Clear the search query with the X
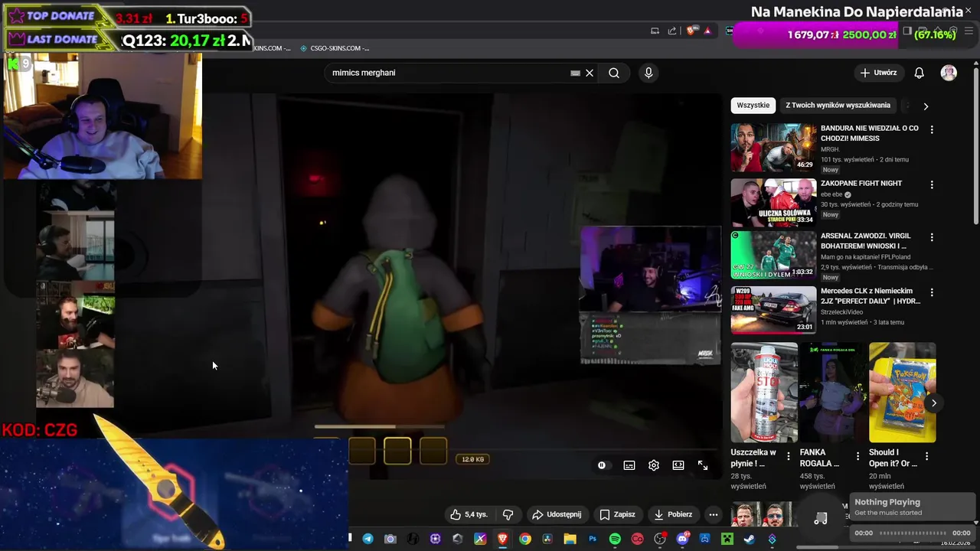 point(590,73)
